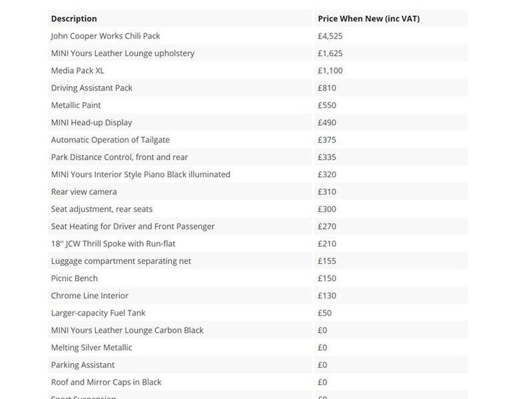Click the Price When New column header
532x399 pixels.
point(369,19)
